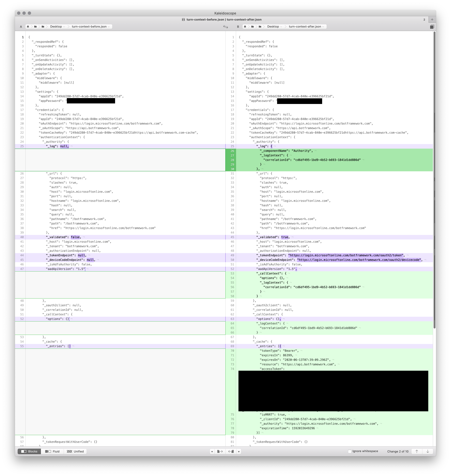451x476 pixels.
Task: Click the document icon beside the tab title
Action: (x=183, y=20)
